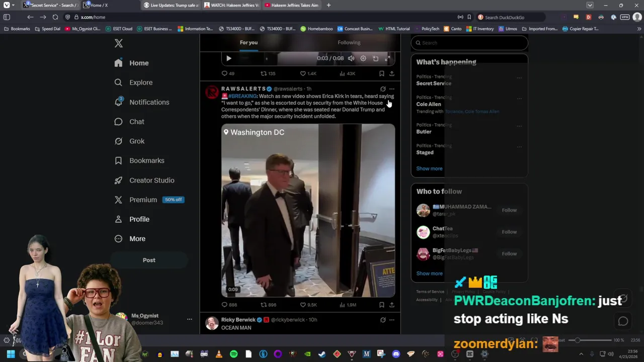Click the X logo in sidebar
The height and width of the screenshot is (362, 644).
coord(119,43)
